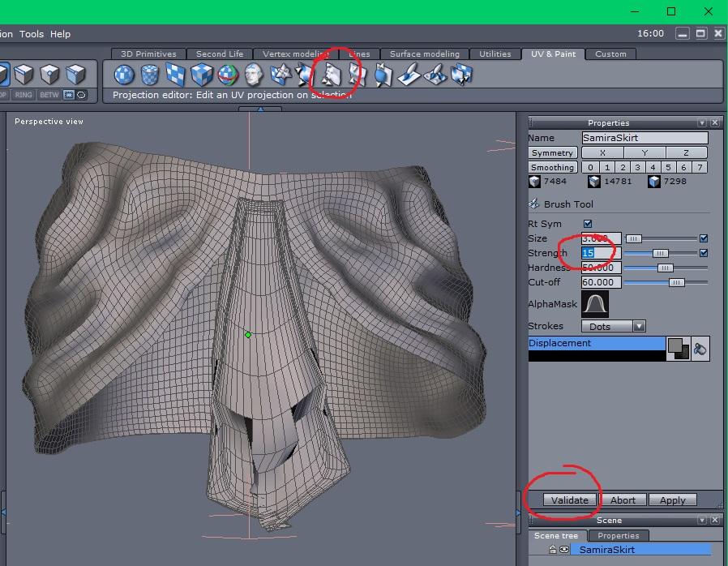The image size is (728, 566).
Task: Click the AlphaMask curve thumbnail
Action: [595, 304]
